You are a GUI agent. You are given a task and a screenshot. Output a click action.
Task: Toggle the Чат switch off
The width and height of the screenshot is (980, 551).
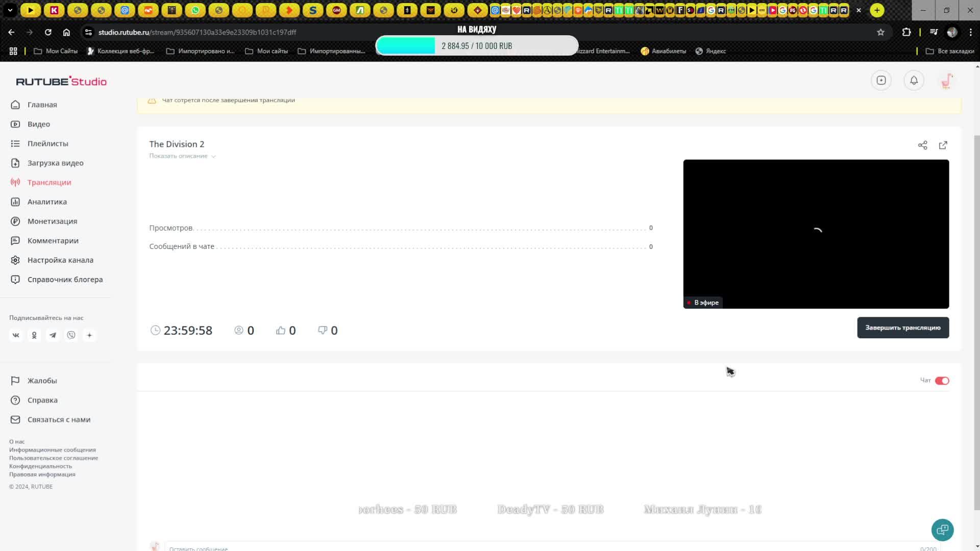tap(942, 381)
